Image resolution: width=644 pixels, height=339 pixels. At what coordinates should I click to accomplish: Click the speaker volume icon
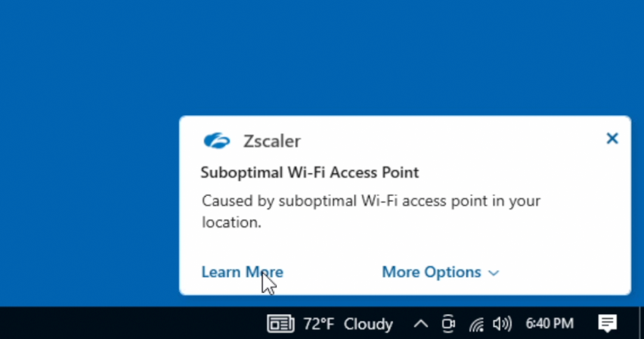coord(502,324)
